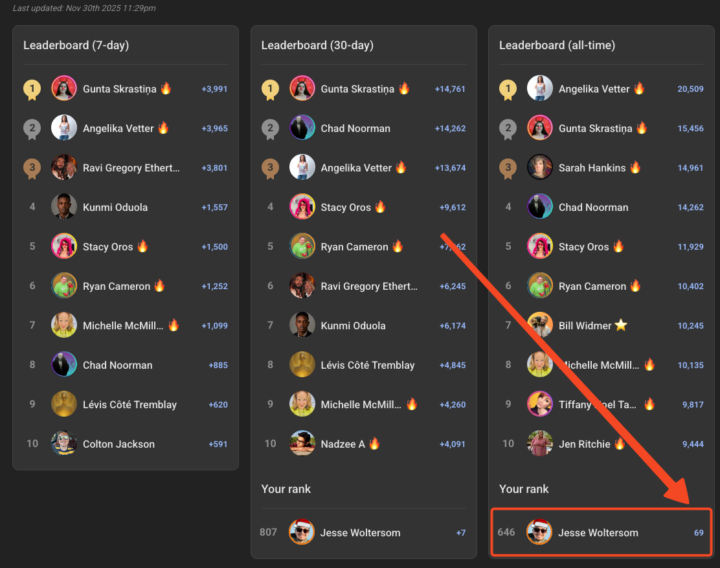Click the rank number 807

click(268, 532)
